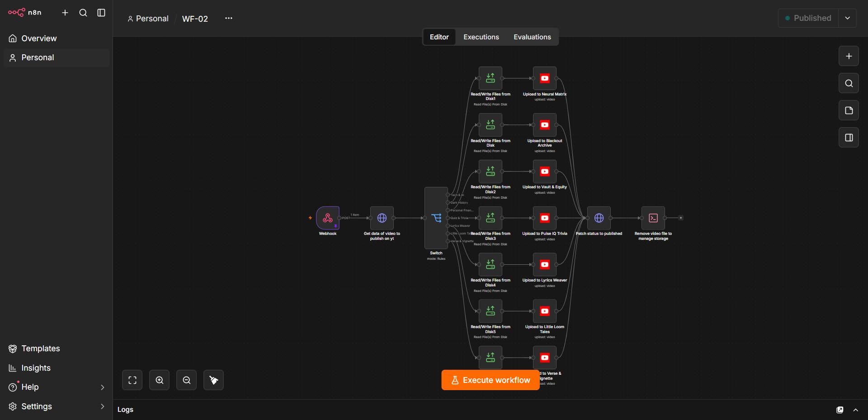Select the Switch node
Viewport: 868px width, 420px height.
[436, 218]
